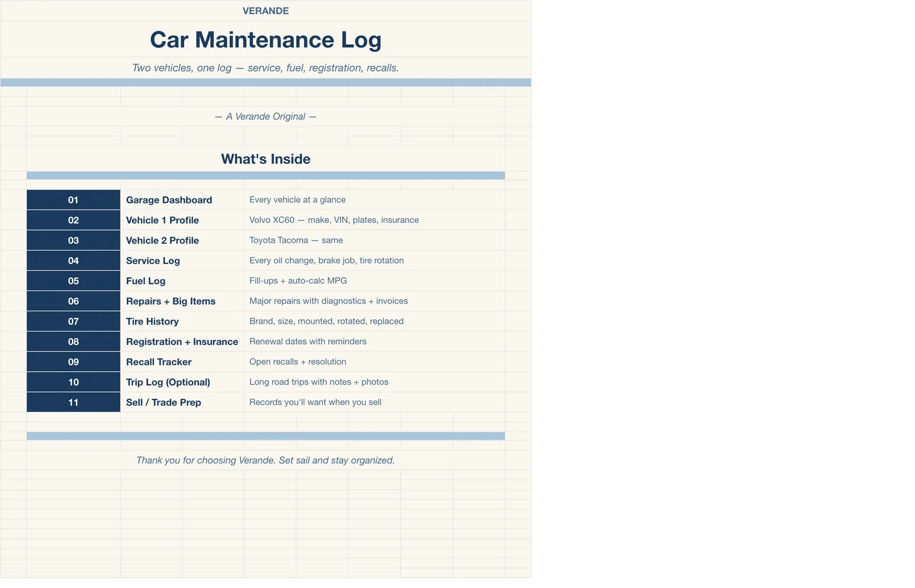
Task: Select number cell 09
Action: click(73, 362)
